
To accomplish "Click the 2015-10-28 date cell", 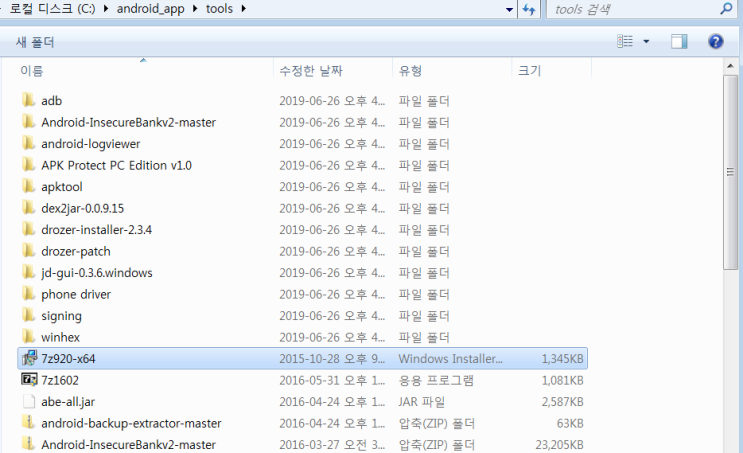I will click(332, 359).
